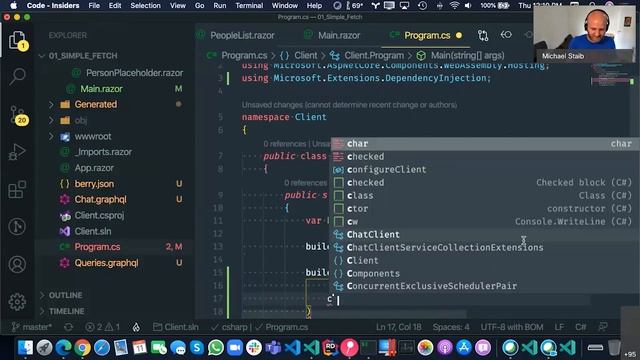Click the feedback icon in status bar
The width and height of the screenshot is (640, 360).
(602, 327)
